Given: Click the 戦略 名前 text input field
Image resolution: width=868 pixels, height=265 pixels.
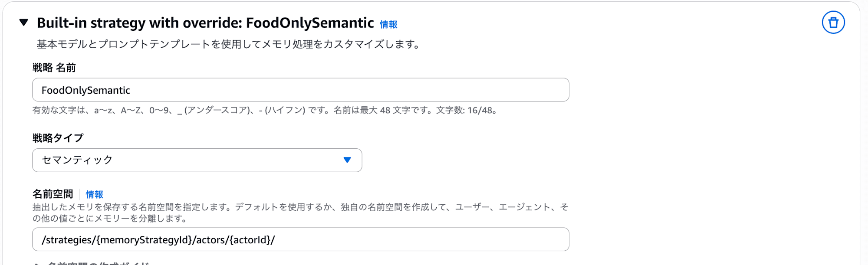Looking at the screenshot, I should (x=300, y=90).
